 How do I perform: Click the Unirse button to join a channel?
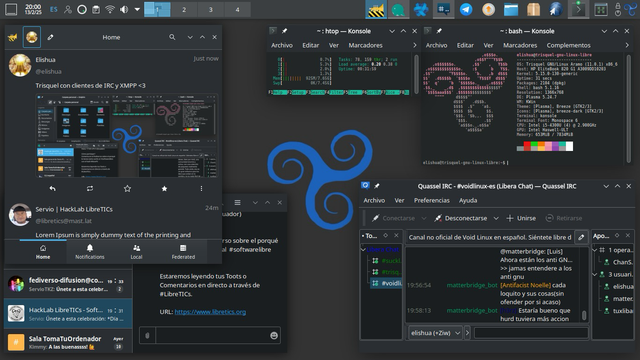(521, 218)
